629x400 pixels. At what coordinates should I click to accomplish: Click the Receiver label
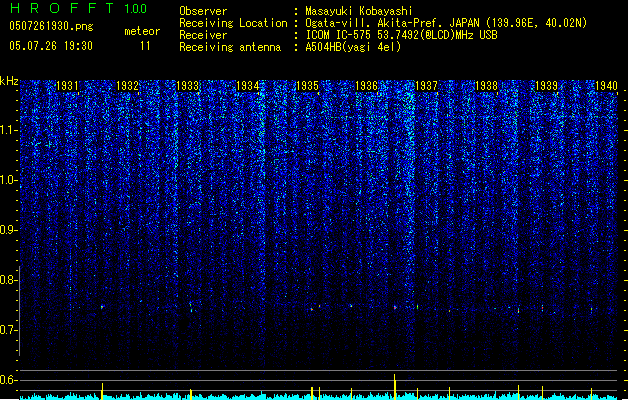[x=203, y=35]
